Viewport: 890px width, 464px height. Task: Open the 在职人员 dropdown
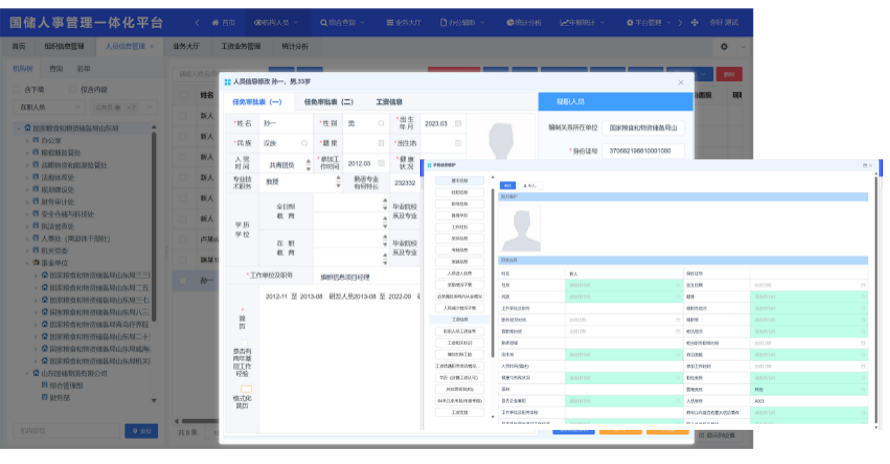(48, 107)
